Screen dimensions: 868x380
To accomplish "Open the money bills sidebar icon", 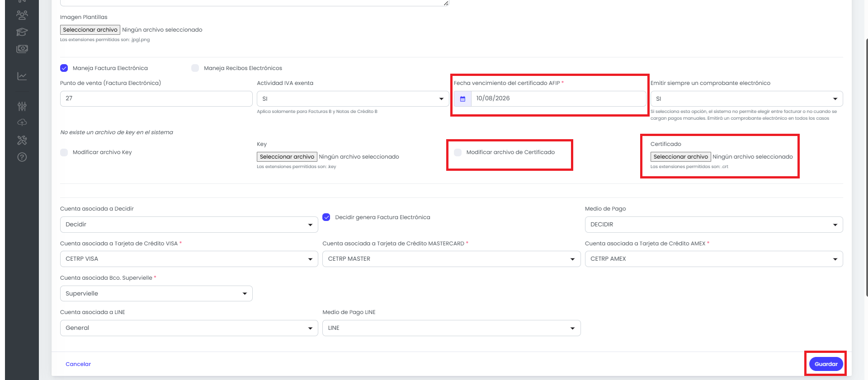I will click(22, 49).
